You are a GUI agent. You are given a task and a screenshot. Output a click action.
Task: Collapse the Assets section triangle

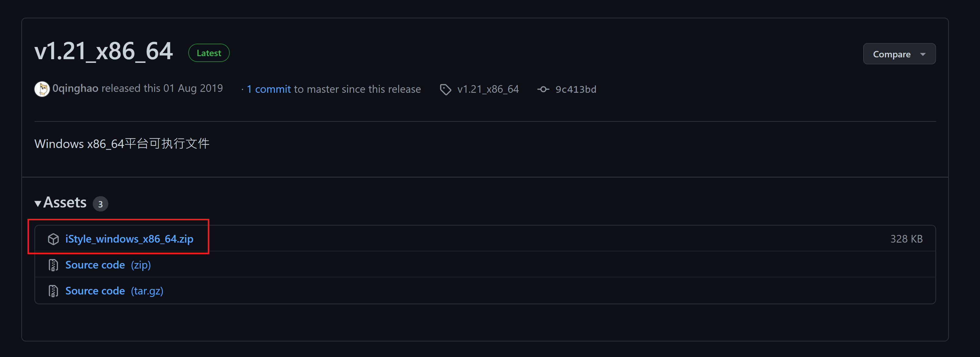38,203
